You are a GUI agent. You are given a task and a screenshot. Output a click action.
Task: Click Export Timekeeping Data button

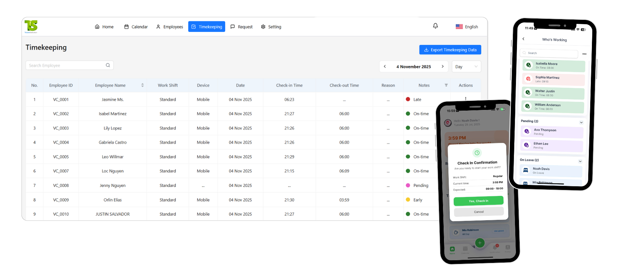click(x=450, y=50)
